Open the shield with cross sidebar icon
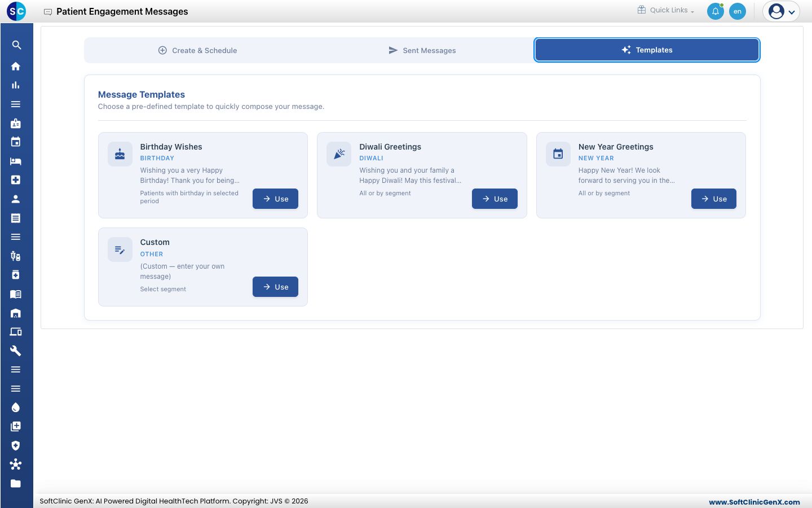Viewport: 812px width, 508px height. 16,445
